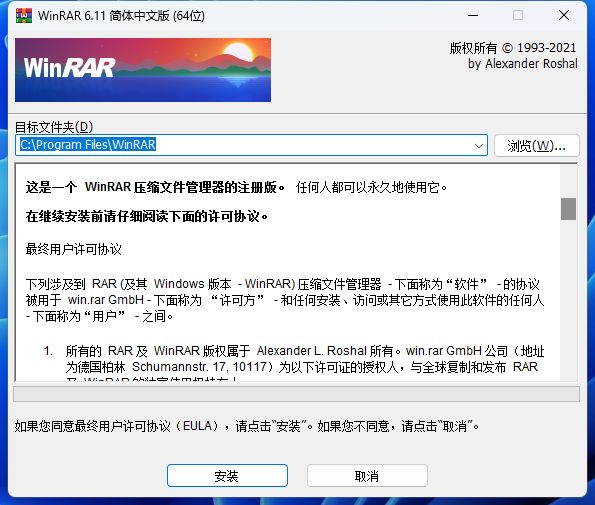Click the 取消 (Cancel) button

[x=367, y=475]
